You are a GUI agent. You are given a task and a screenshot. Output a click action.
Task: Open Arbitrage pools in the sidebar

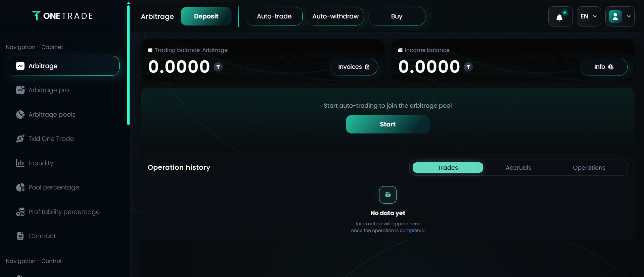[63, 114]
